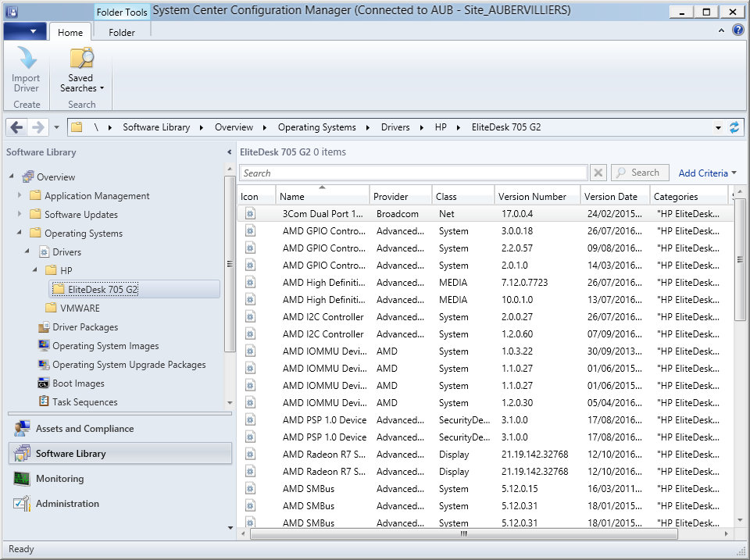
Task: Sort by the Name column header
Action: (323, 197)
